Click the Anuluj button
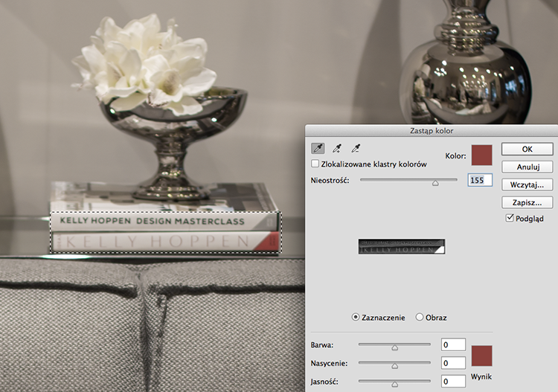Viewport: 558px width, 392px height. 527,167
